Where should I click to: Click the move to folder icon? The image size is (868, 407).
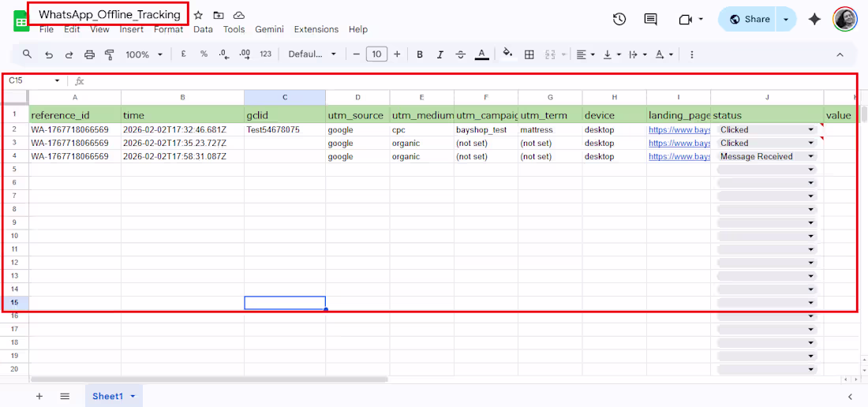point(219,16)
